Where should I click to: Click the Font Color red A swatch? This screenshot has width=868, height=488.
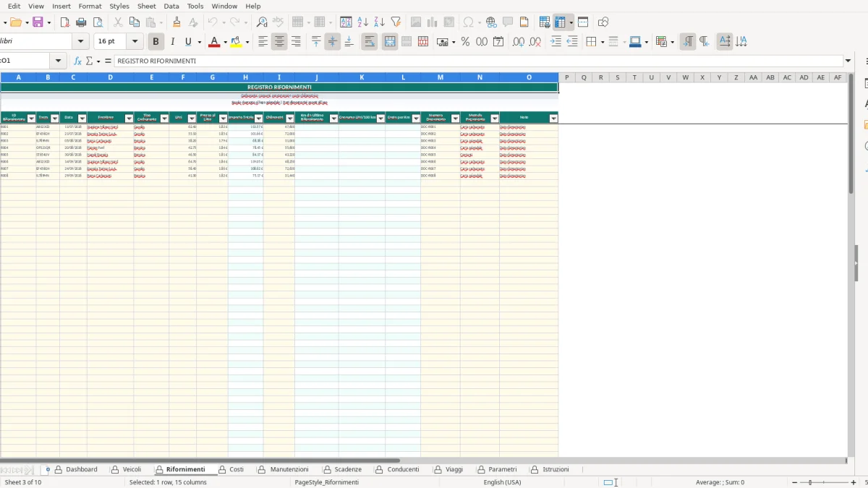(x=213, y=42)
